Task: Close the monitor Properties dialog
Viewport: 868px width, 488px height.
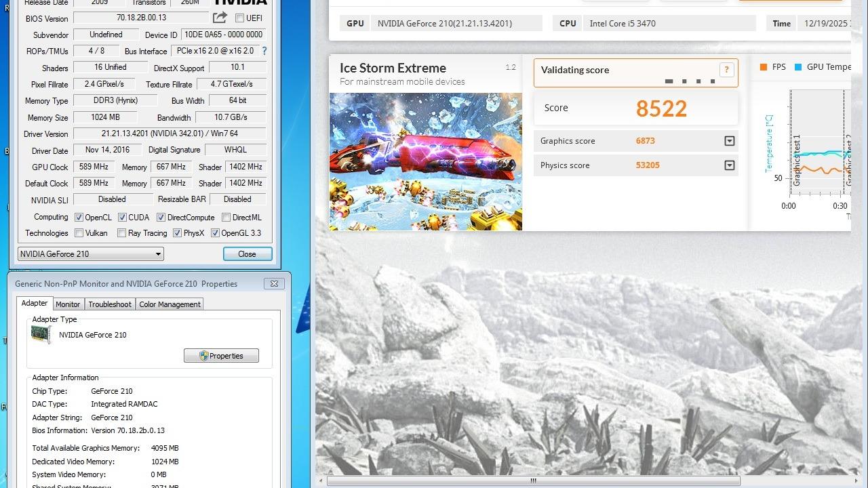Action: pyautogui.click(x=274, y=284)
